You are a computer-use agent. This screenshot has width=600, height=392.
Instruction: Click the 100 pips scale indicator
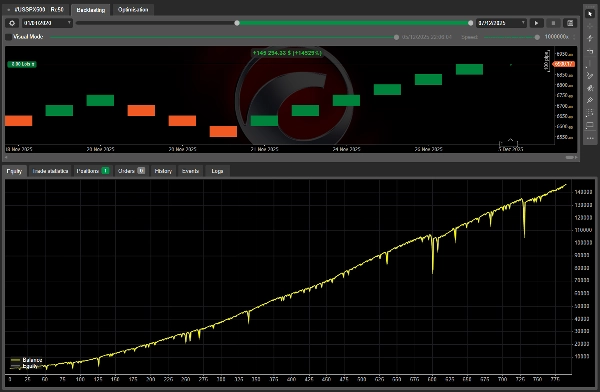click(547, 60)
